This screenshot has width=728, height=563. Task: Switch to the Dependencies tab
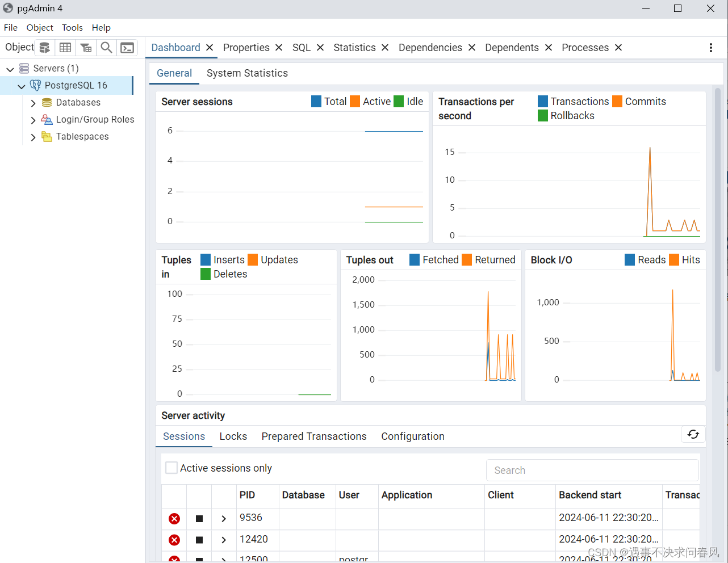pos(430,48)
